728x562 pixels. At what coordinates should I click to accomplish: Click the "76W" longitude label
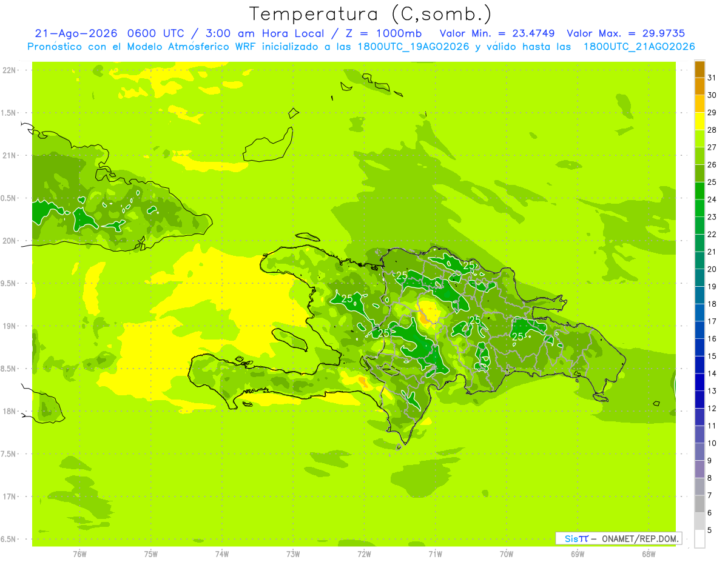tap(79, 554)
